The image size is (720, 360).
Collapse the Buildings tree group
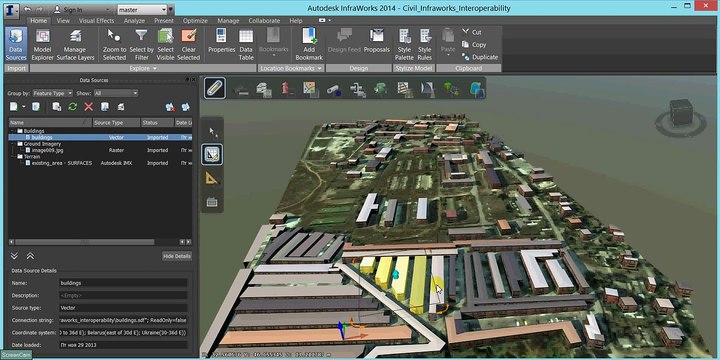[12, 131]
